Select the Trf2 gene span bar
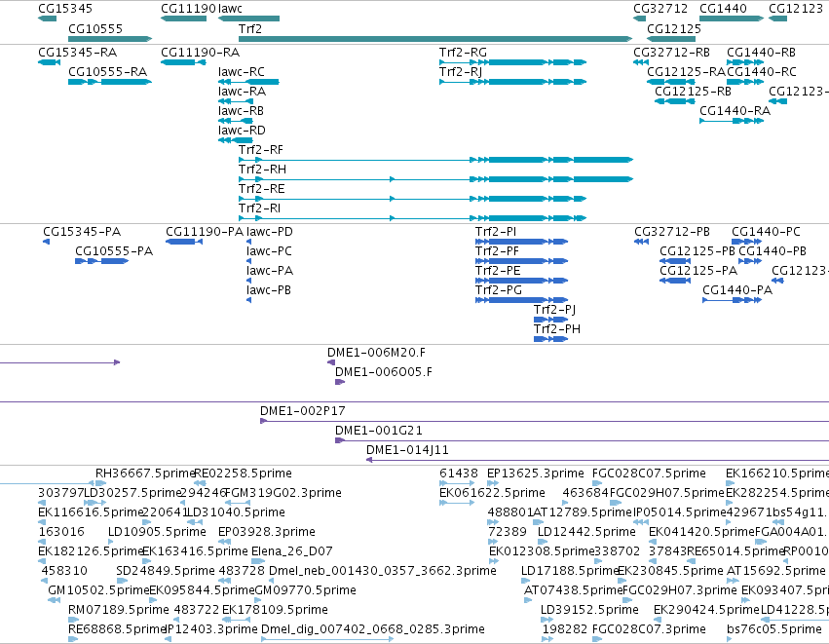This screenshot has width=829, height=644. pos(435,39)
